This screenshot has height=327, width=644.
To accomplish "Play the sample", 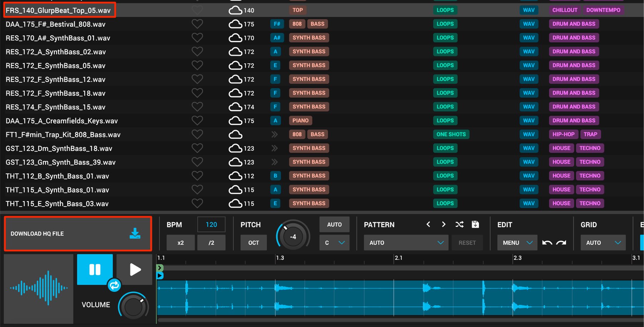I will [135, 269].
